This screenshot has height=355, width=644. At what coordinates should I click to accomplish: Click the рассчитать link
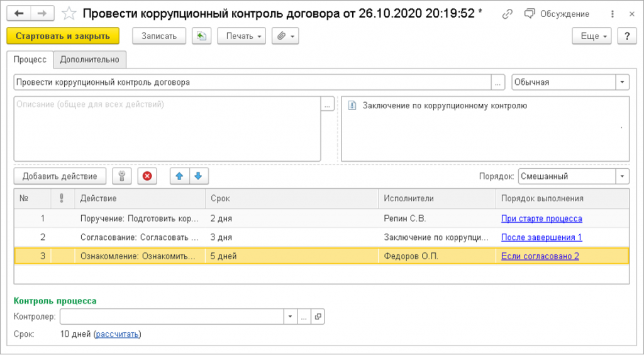click(118, 334)
